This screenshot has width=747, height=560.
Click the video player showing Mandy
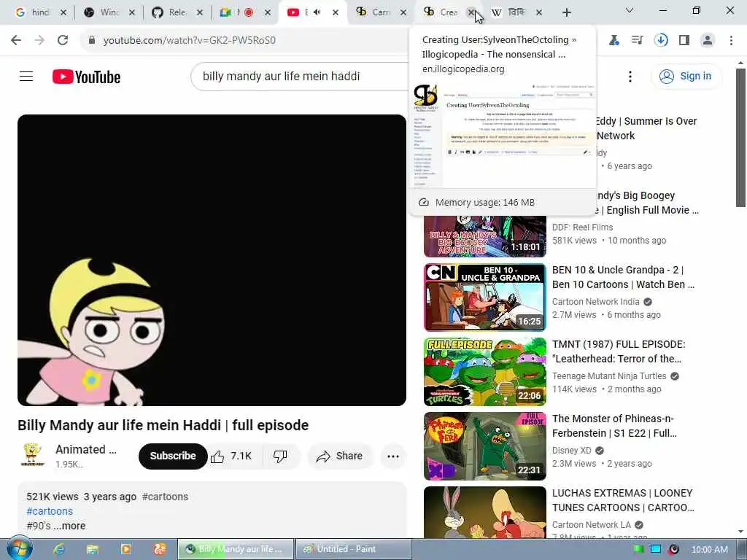(212, 260)
